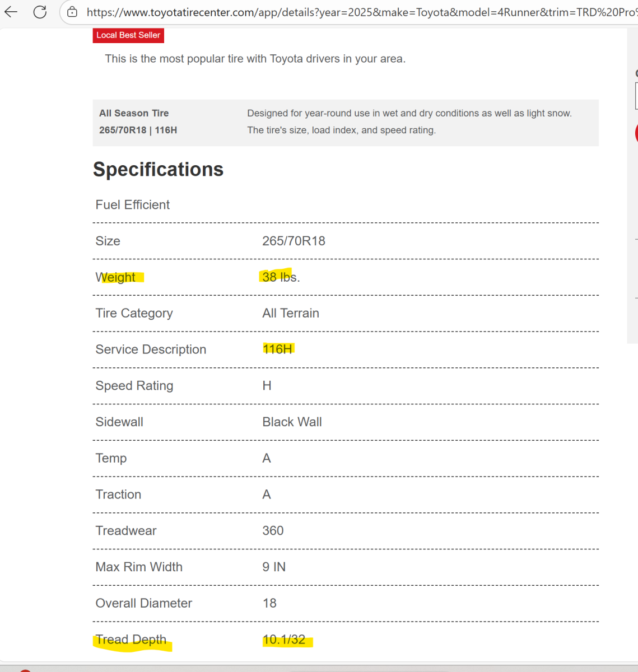Click the Fuel Efficient specification row
638x672 pixels.
(x=133, y=205)
